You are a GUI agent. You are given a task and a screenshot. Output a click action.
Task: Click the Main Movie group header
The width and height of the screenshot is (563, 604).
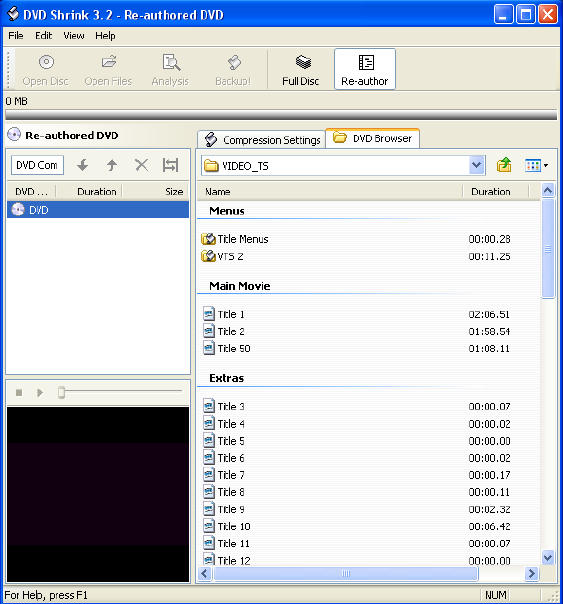pyautogui.click(x=240, y=286)
